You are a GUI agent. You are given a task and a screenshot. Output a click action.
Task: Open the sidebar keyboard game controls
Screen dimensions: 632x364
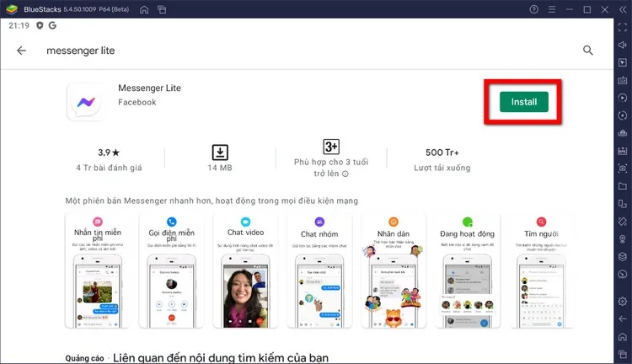623,80
